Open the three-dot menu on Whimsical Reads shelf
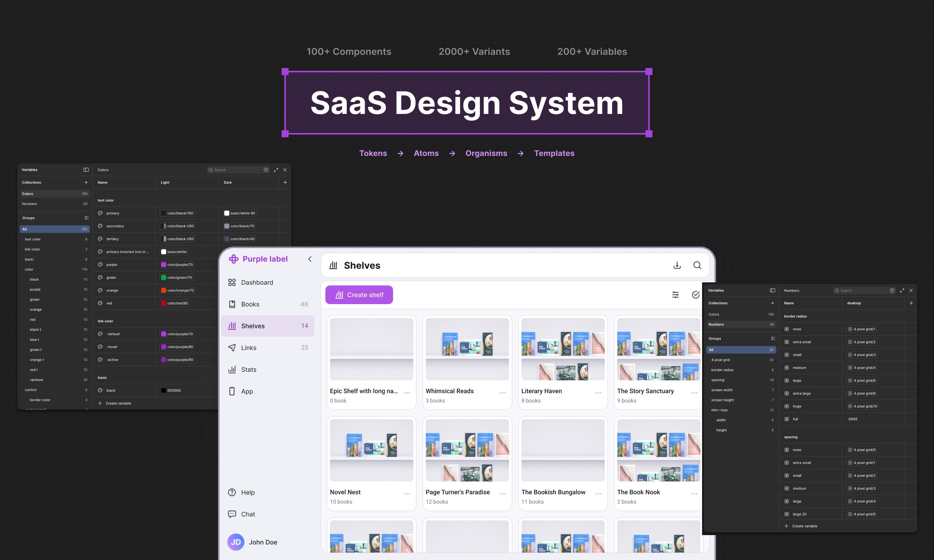 503,393
